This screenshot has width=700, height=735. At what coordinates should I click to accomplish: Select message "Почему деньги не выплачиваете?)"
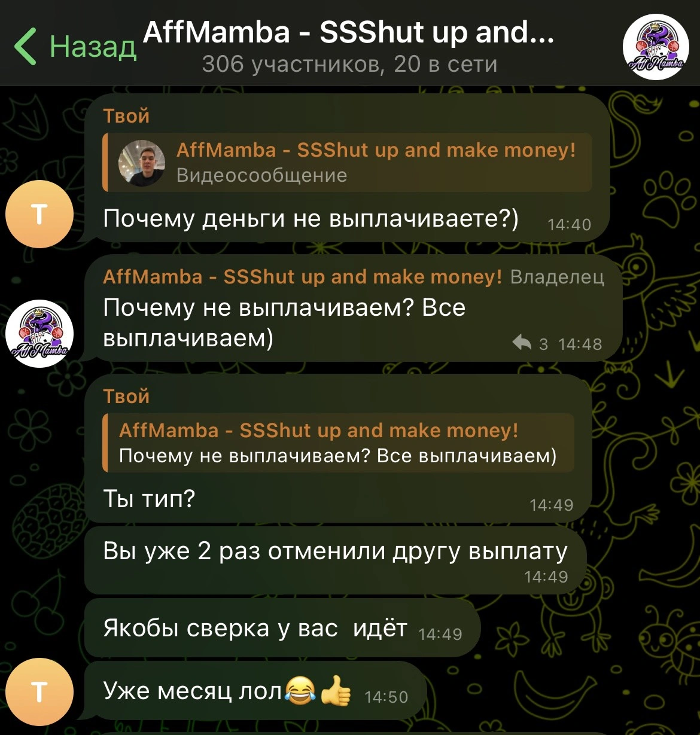pos(311,219)
